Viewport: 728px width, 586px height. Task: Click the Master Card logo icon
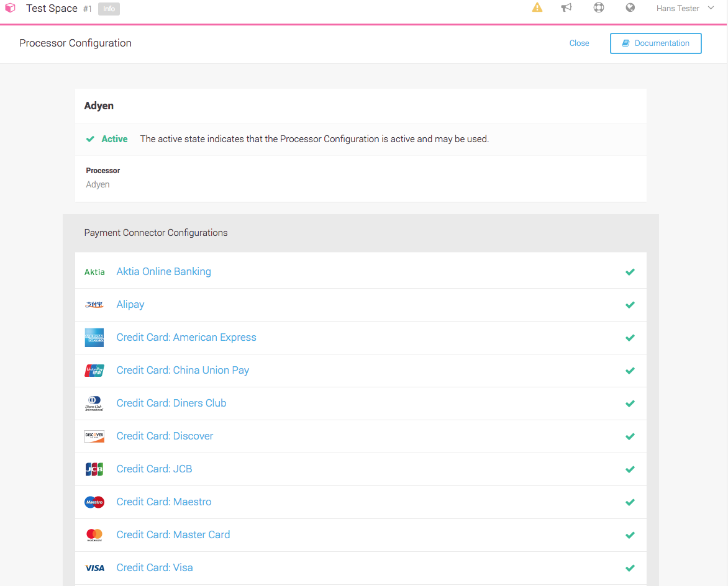(x=94, y=534)
